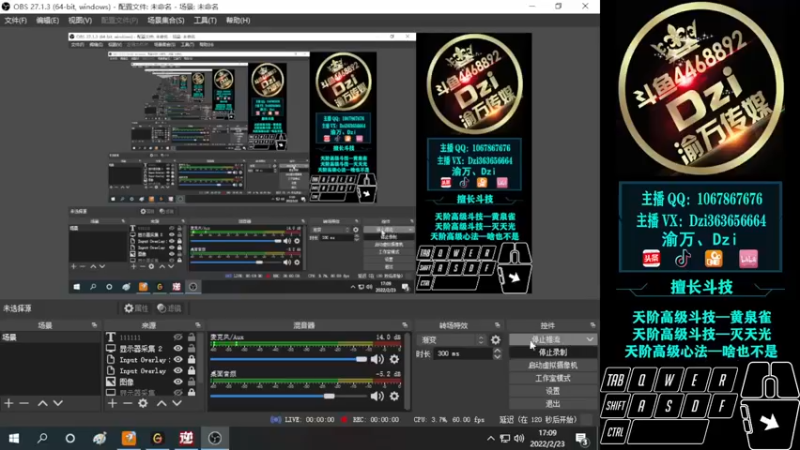Viewport: 800px width, 450px height.
Task: Open the 编辑(E) menu
Action: pos(47,20)
